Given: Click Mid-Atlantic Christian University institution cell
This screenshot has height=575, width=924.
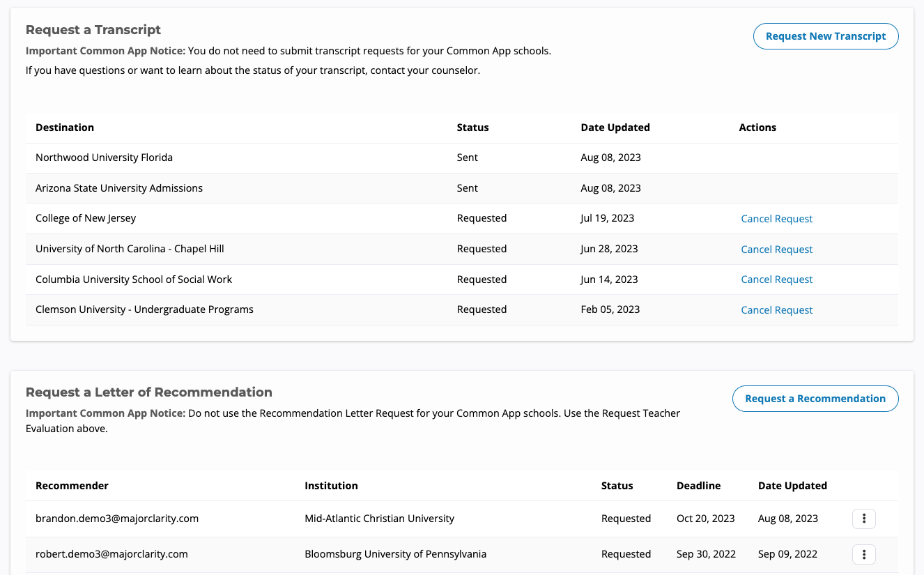Looking at the screenshot, I should (x=379, y=519).
